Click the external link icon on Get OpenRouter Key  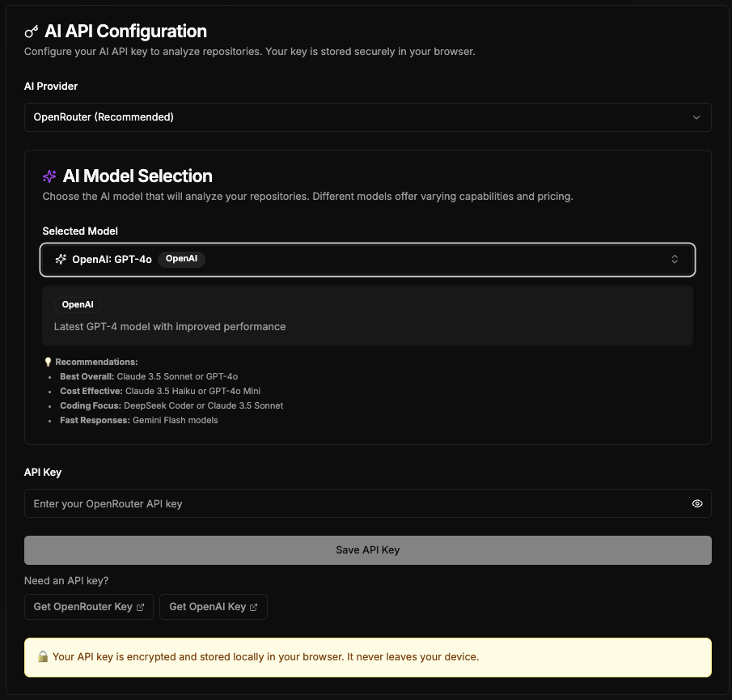(x=139, y=606)
